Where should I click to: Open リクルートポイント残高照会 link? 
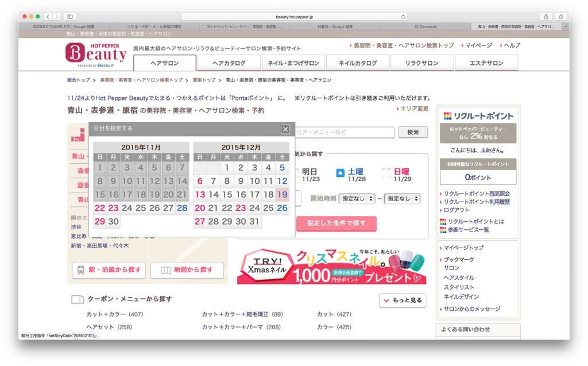(x=477, y=194)
